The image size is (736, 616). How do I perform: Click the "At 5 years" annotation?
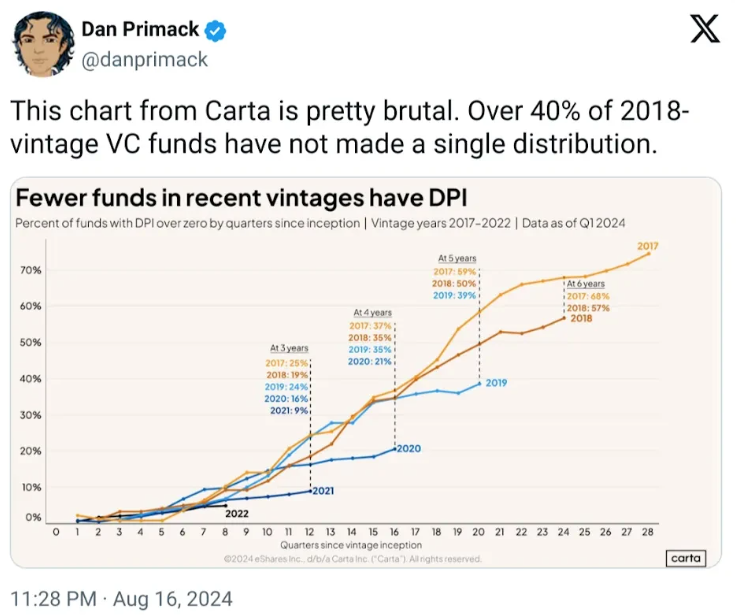click(x=455, y=258)
